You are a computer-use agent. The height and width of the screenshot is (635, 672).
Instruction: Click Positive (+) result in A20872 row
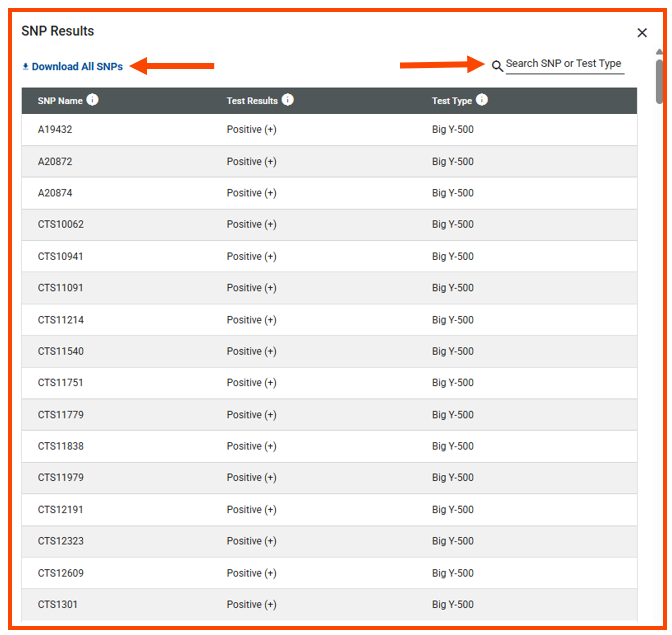(252, 162)
